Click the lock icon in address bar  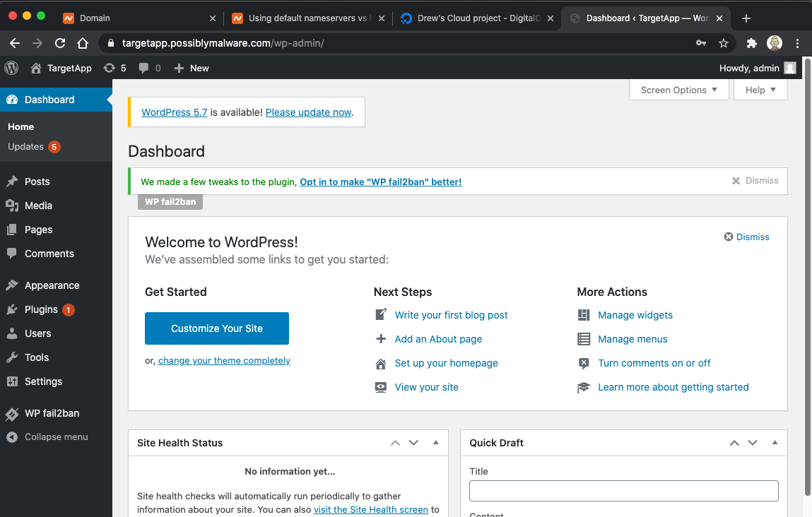[110, 43]
